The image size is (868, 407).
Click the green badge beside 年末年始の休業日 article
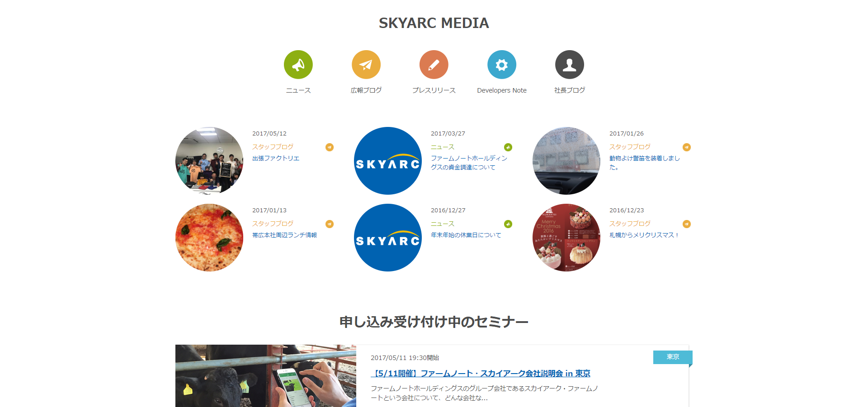(509, 224)
